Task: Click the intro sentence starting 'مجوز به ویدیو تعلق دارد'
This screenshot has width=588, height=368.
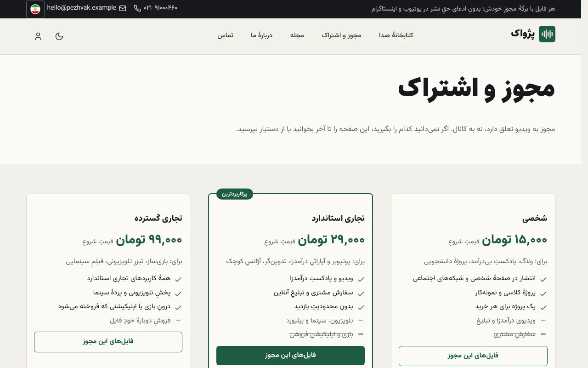Action: pyautogui.click(x=396, y=129)
